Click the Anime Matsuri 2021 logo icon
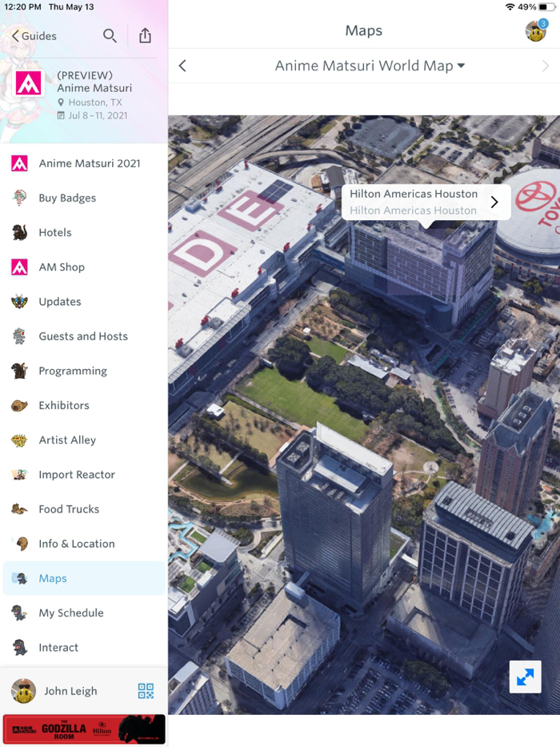Viewport: 560px width, 747px height. coord(19,163)
